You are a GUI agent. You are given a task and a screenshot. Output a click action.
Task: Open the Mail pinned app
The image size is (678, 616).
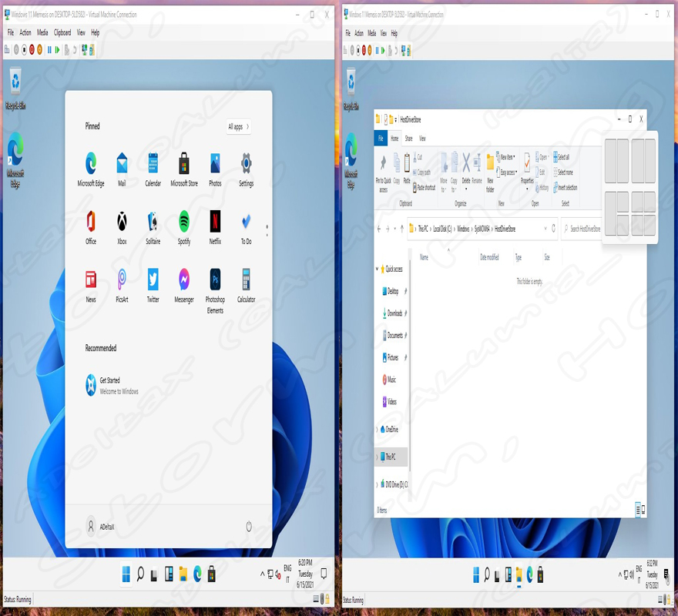(x=122, y=169)
